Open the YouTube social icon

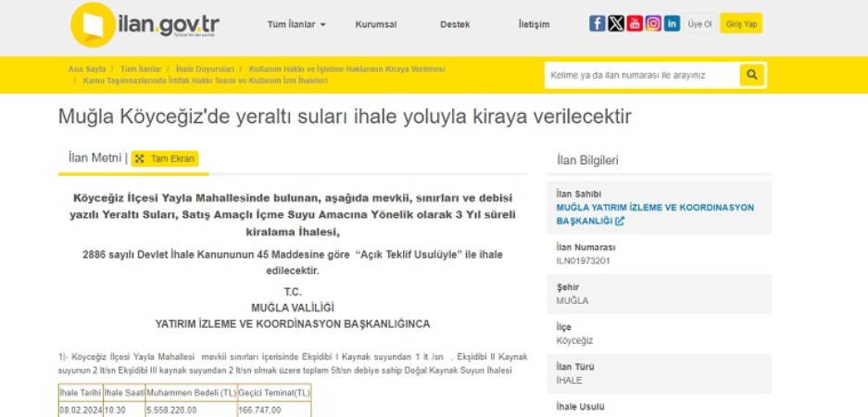point(635,24)
